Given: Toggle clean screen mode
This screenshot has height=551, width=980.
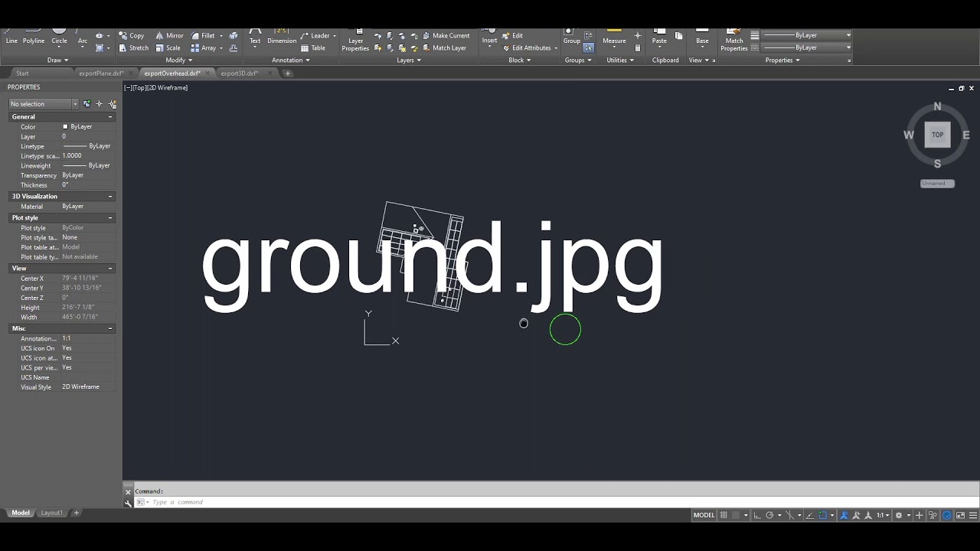Looking at the screenshot, I should 960,515.
